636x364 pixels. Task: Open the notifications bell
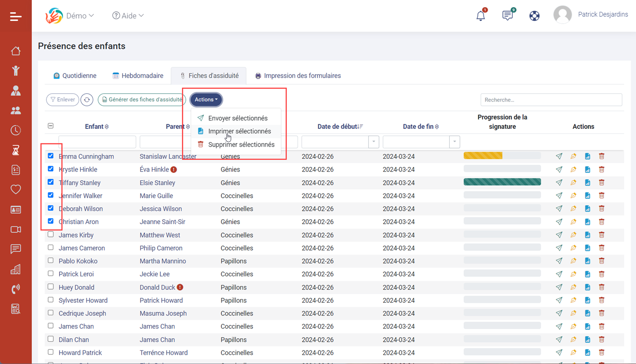tap(481, 16)
